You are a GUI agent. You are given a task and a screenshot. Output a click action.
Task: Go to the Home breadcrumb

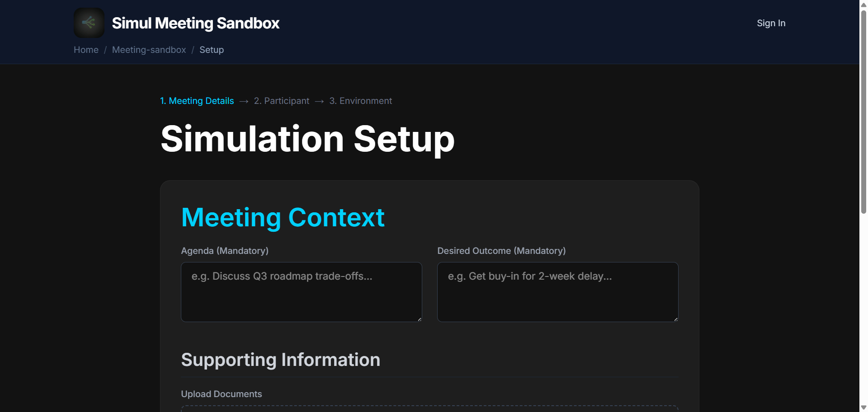[86, 50]
